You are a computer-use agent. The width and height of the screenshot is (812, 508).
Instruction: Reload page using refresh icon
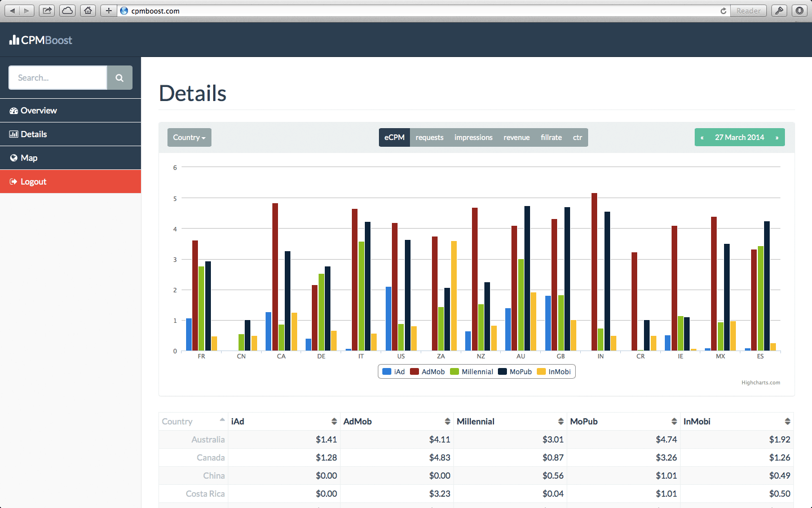(x=723, y=11)
